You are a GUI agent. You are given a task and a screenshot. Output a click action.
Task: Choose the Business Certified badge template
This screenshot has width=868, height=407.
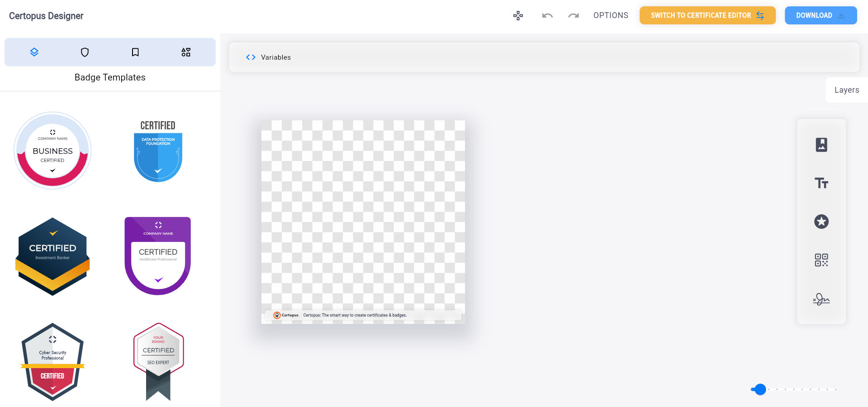[x=52, y=151]
